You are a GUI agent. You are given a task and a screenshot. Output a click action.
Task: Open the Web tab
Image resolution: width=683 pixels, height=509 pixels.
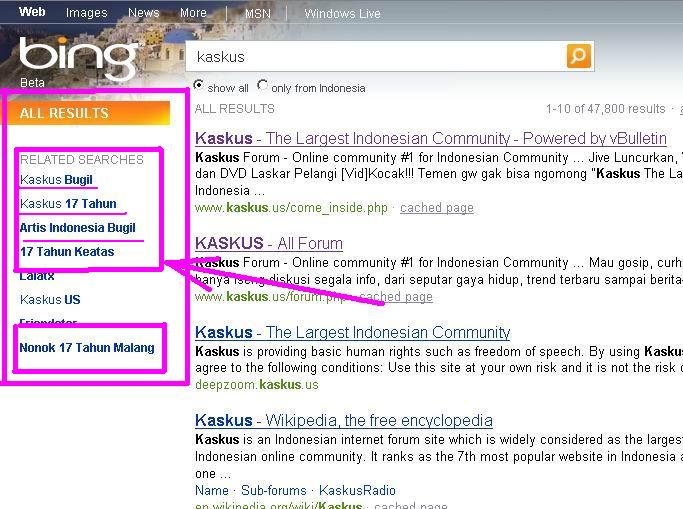32,12
